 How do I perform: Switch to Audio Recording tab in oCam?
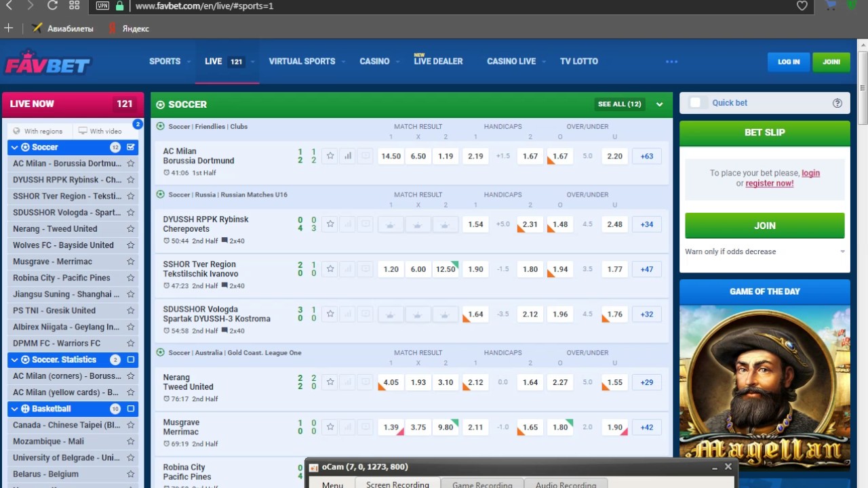566,484
